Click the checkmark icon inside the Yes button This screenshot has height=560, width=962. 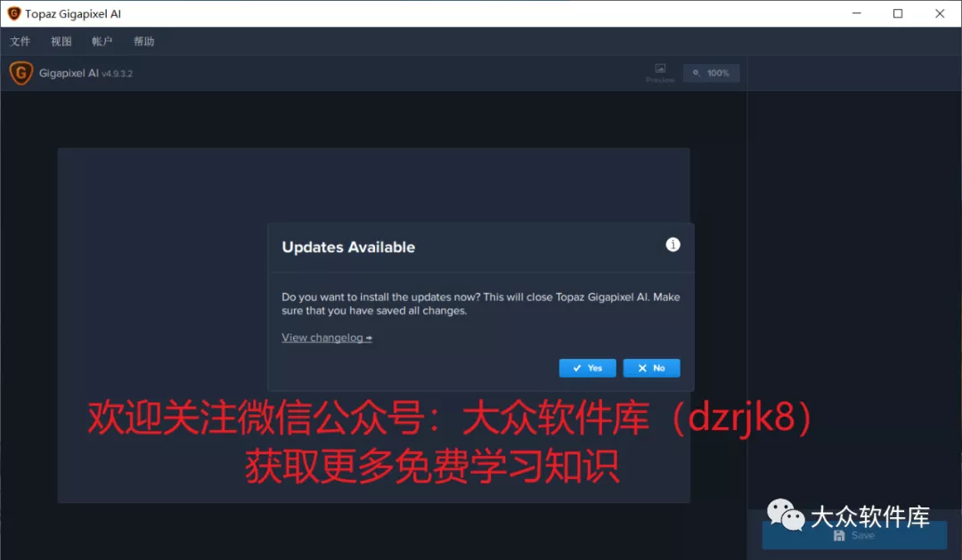575,368
